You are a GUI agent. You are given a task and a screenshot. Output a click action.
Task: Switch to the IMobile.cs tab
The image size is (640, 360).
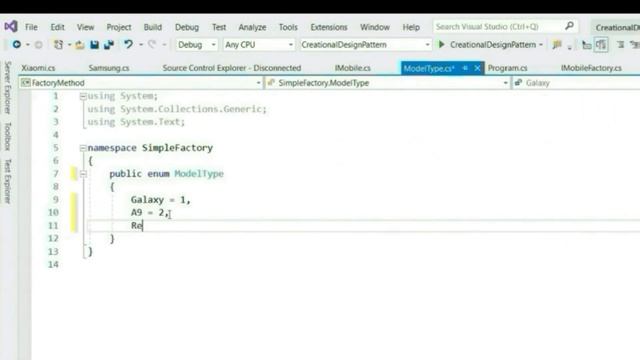[x=352, y=68]
